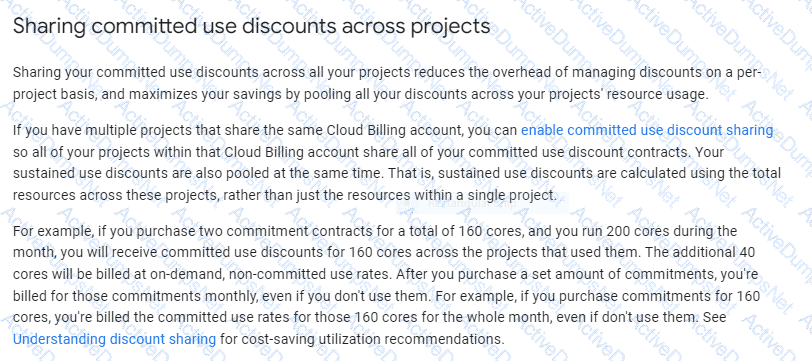The image size is (812, 361).
Task: Click the text 'for cost-saving utilization recommendations'
Action: tap(362, 340)
